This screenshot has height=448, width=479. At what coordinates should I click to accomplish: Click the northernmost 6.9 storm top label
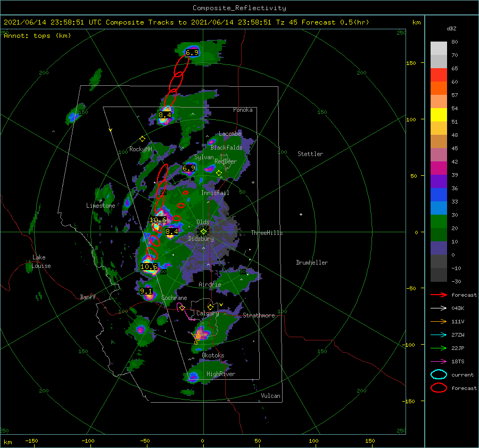(x=192, y=52)
